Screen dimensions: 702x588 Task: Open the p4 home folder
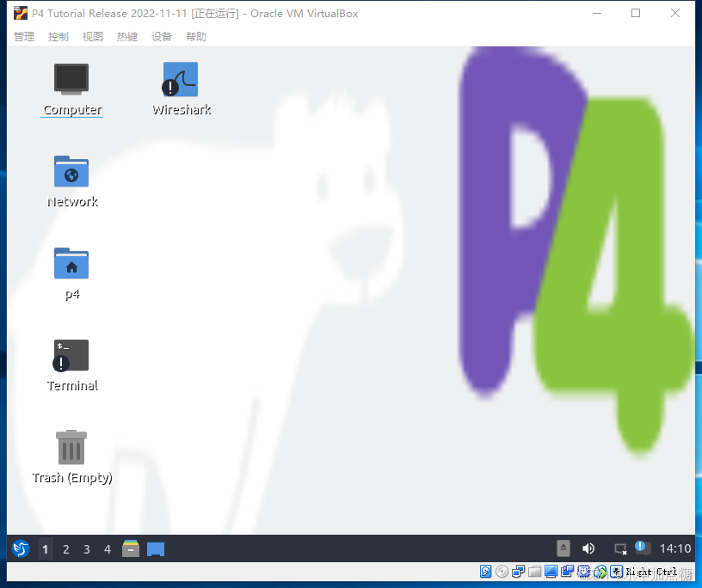pyautogui.click(x=71, y=274)
